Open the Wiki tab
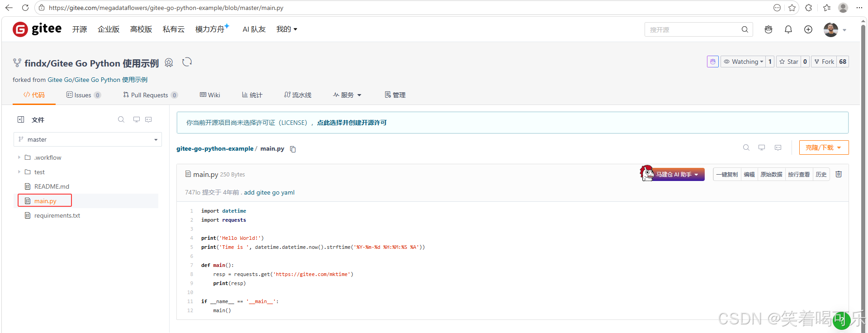The width and height of the screenshot is (868, 333). point(210,95)
